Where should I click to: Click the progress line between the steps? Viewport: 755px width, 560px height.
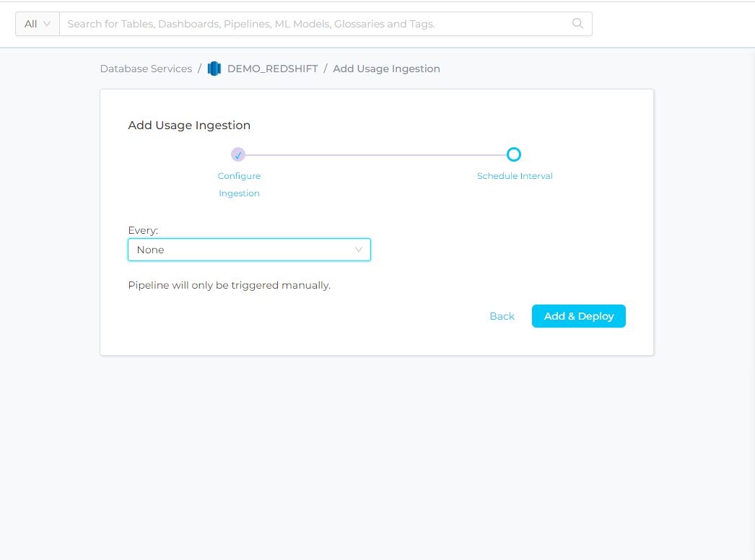coord(375,154)
